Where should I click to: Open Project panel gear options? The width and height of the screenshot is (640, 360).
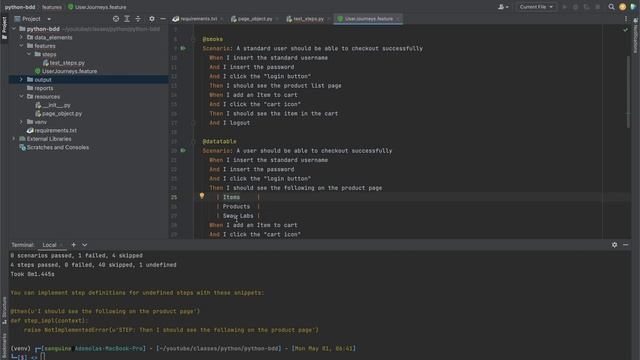(x=152, y=19)
